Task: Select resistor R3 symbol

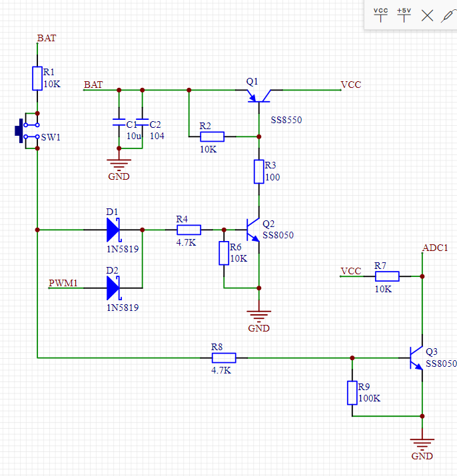Action: tap(259, 172)
